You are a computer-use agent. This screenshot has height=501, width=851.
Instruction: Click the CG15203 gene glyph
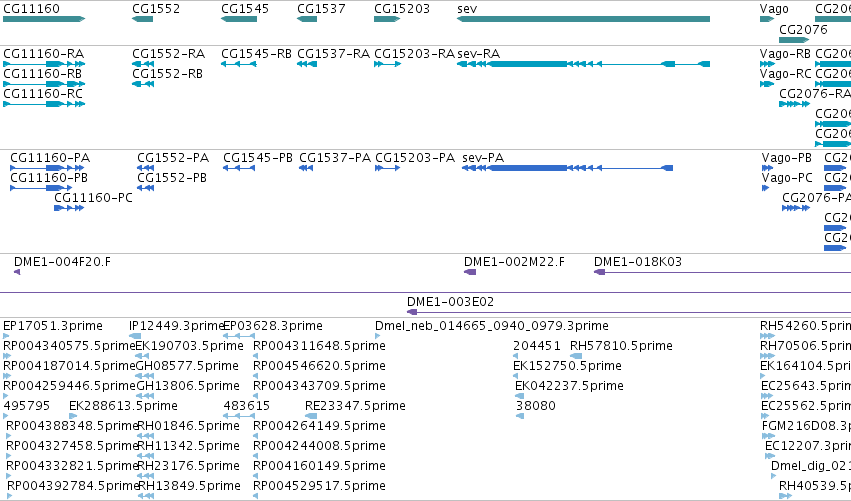387,19
